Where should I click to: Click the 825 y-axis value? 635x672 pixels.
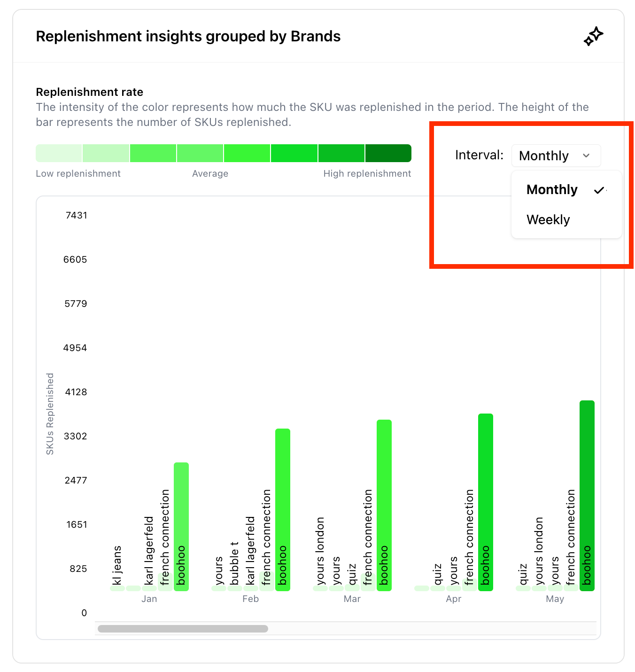pyautogui.click(x=78, y=569)
